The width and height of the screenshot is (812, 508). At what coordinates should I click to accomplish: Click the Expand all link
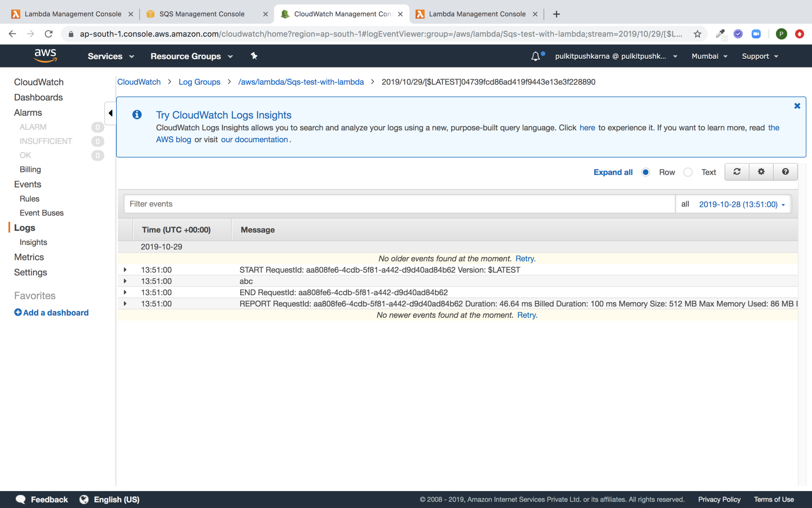613,172
